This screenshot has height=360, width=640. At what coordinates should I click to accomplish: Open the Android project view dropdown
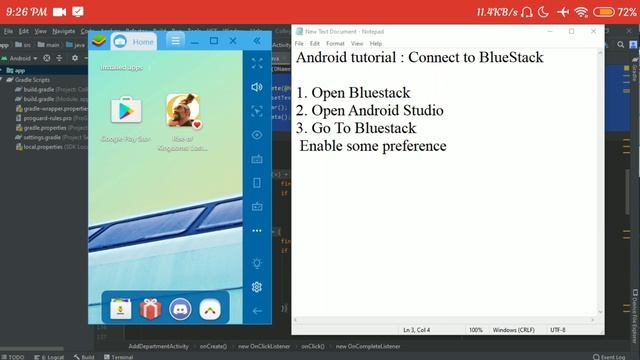click(20, 58)
